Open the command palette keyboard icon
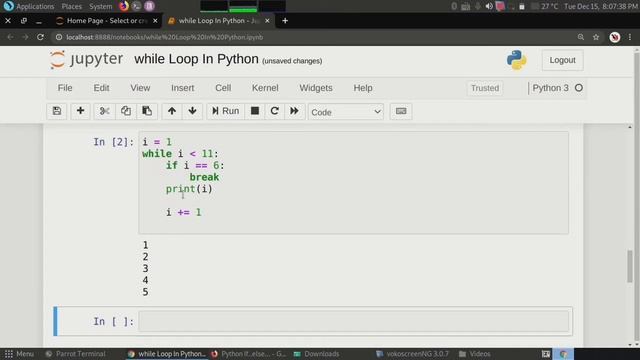Screen dimensions: 640x360 [x=401, y=111]
